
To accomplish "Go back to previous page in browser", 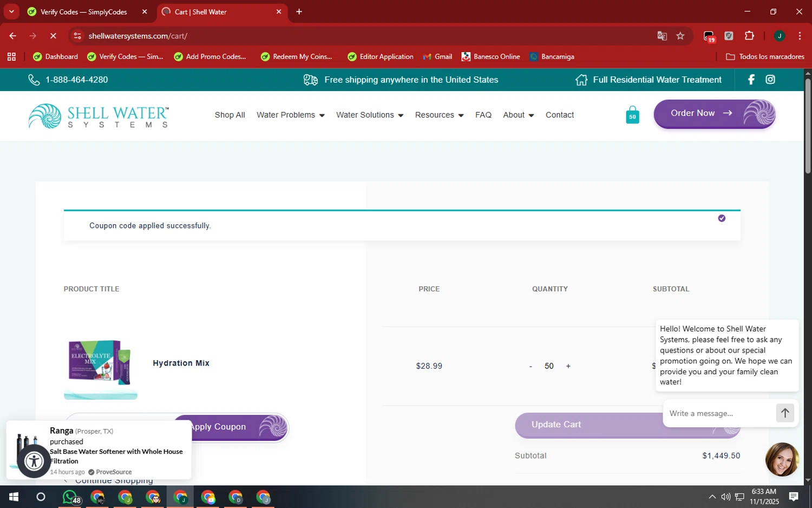I will (x=12, y=36).
